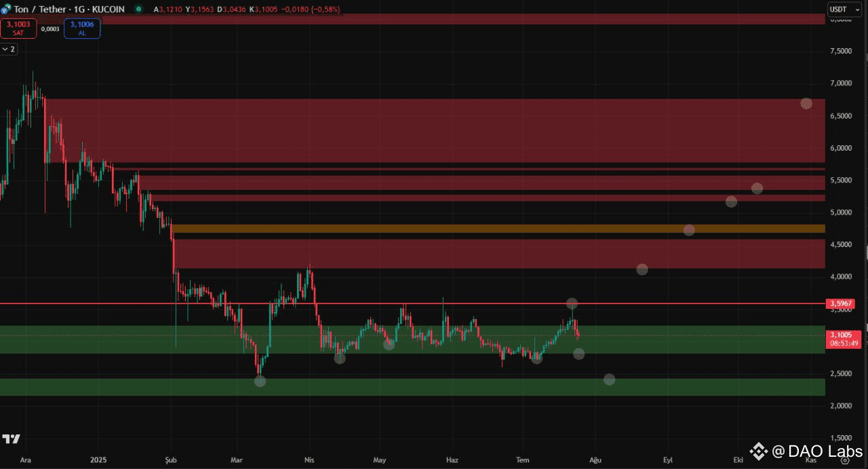Select the rightmost circle in lower green zone

(609, 379)
